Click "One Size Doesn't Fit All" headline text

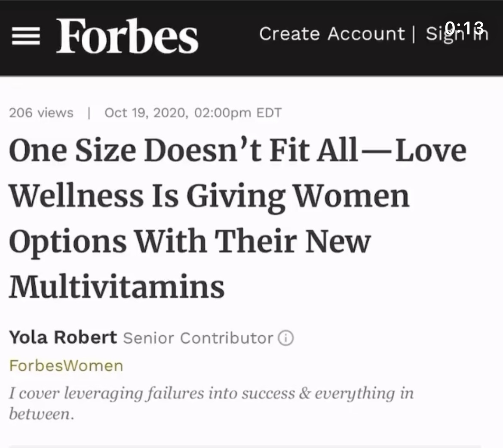click(x=183, y=150)
